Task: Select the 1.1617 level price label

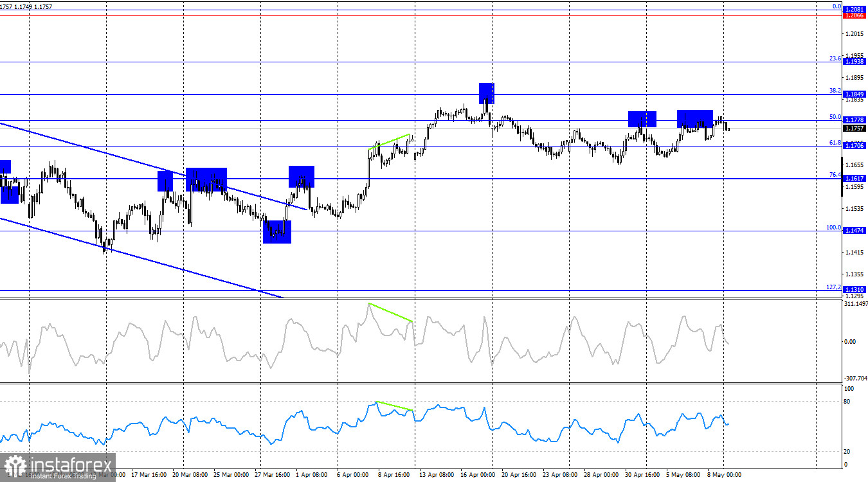Action: [854, 178]
